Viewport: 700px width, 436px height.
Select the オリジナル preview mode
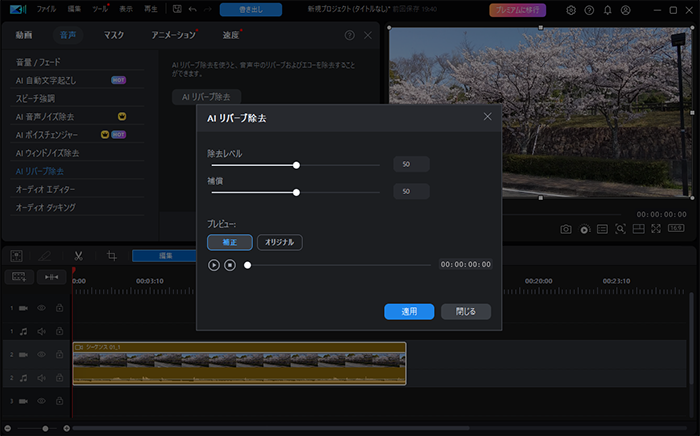pos(280,242)
